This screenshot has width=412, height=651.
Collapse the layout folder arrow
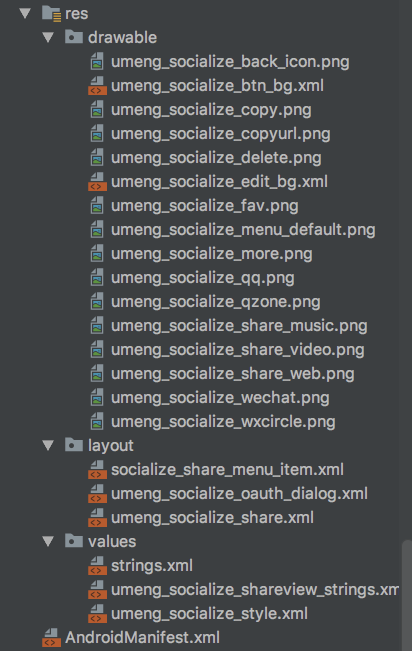click(49, 445)
